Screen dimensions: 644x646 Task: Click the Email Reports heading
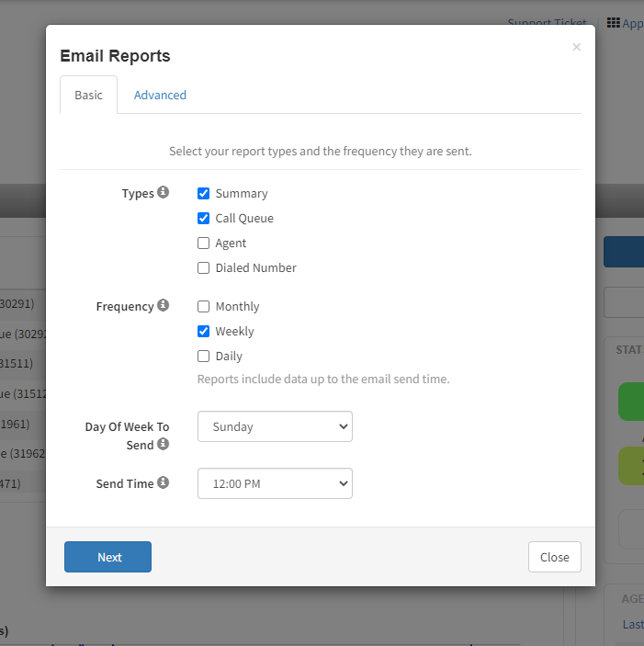point(115,56)
